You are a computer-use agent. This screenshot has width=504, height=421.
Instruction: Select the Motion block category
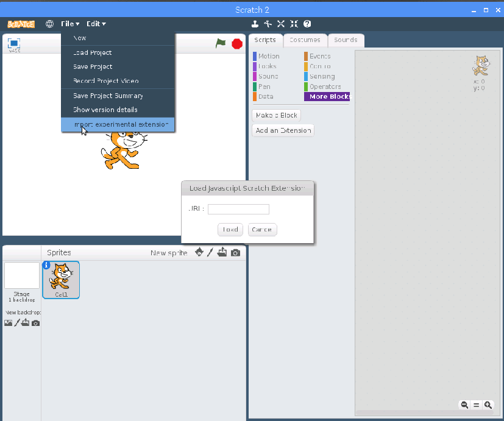266,56
